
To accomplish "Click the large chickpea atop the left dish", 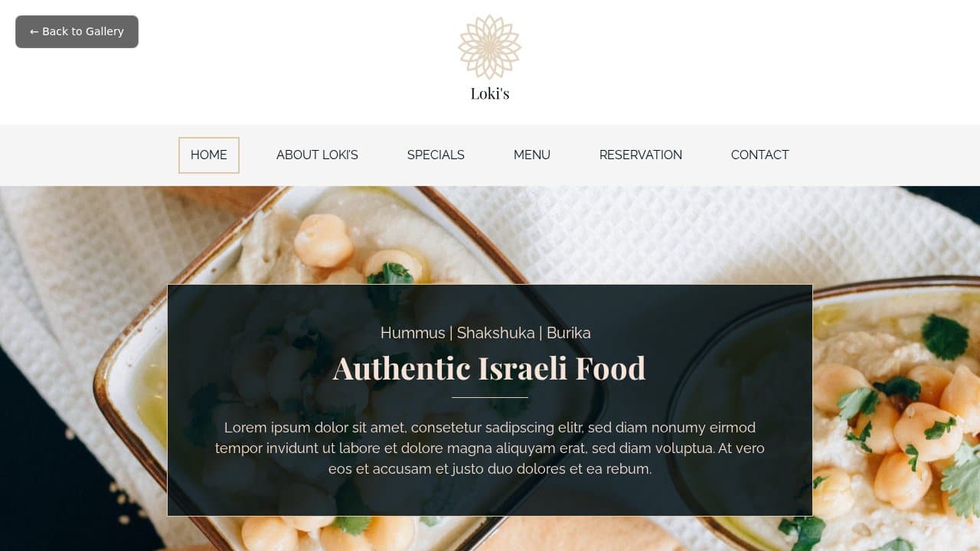I will [x=324, y=240].
